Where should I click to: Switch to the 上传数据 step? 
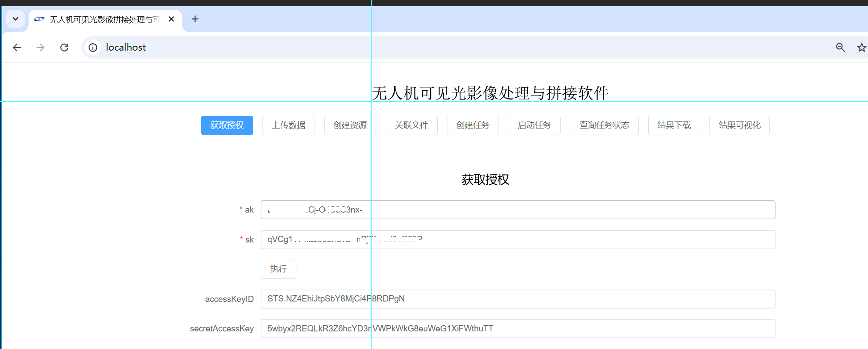tap(288, 125)
